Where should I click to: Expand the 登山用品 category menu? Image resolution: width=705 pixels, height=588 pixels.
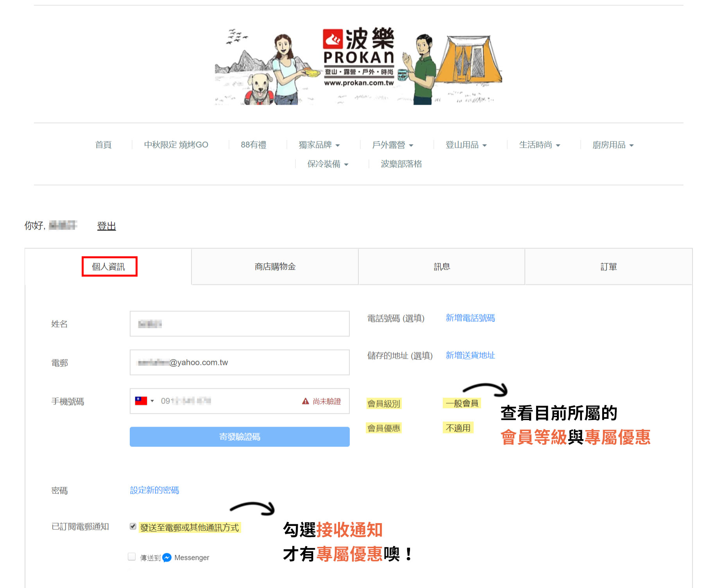pyautogui.click(x=466, y=145)
